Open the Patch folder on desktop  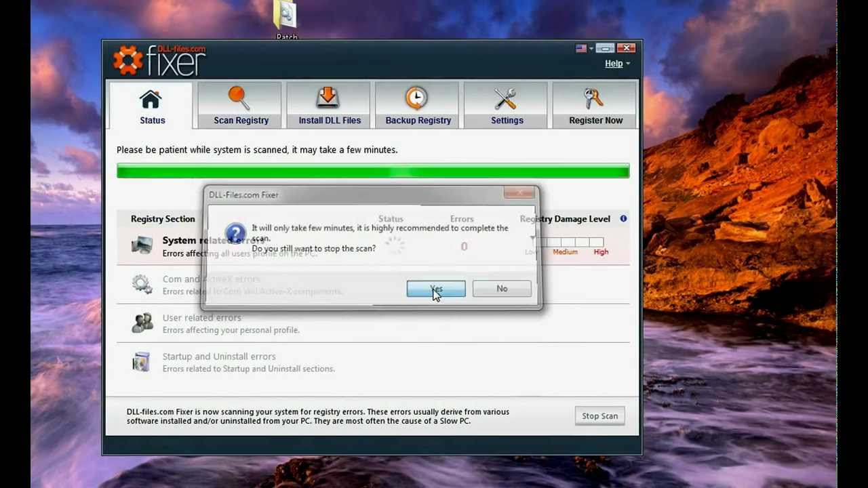point(287,19)
